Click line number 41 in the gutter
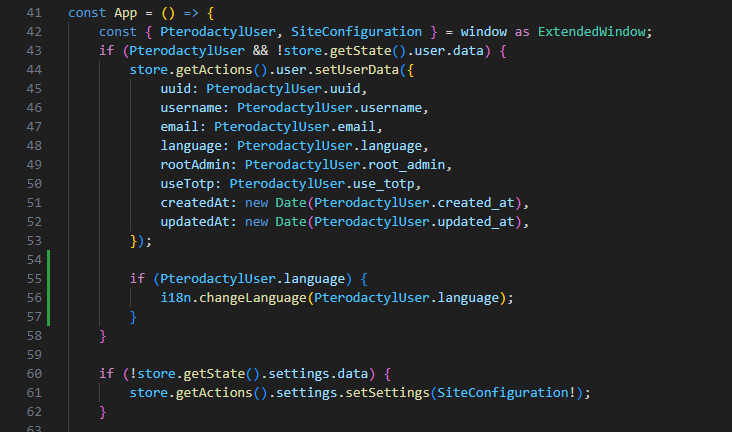This screenshot has height=432, width=732. (x=32, y=13)
